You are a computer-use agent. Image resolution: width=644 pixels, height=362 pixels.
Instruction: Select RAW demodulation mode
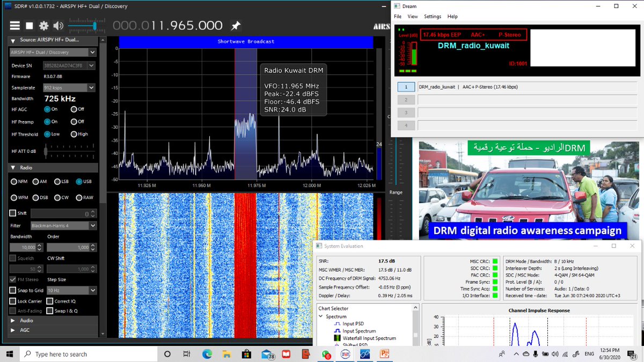(x=79, y=197)
